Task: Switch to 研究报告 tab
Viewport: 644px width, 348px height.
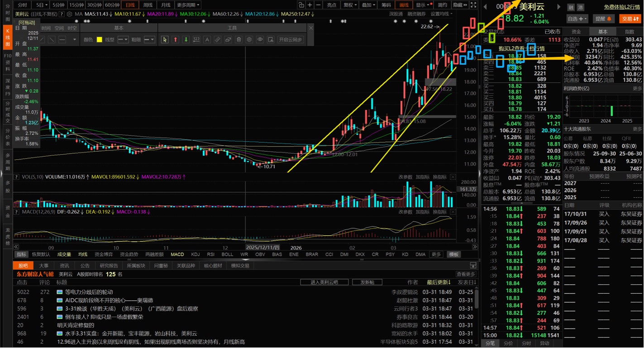Action: [x=109, y=266]
